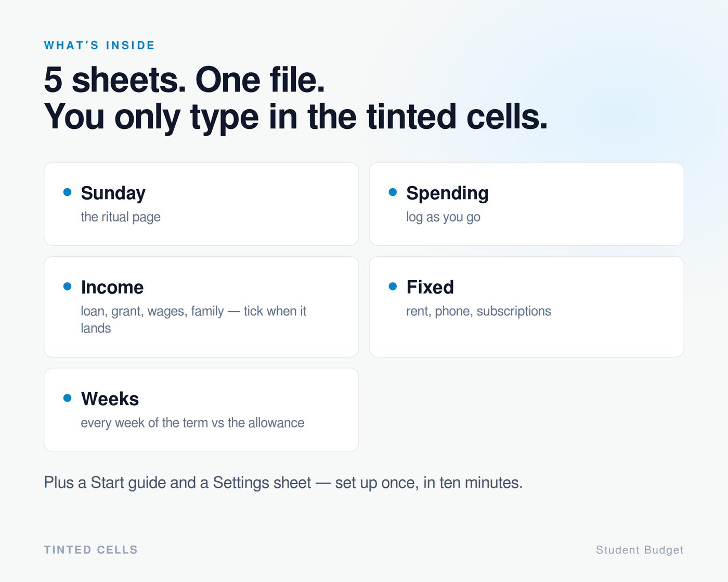The width and height of the screenshot is (728, 582).
Task: Select the Income card heading
Action: tap(112, 287)
